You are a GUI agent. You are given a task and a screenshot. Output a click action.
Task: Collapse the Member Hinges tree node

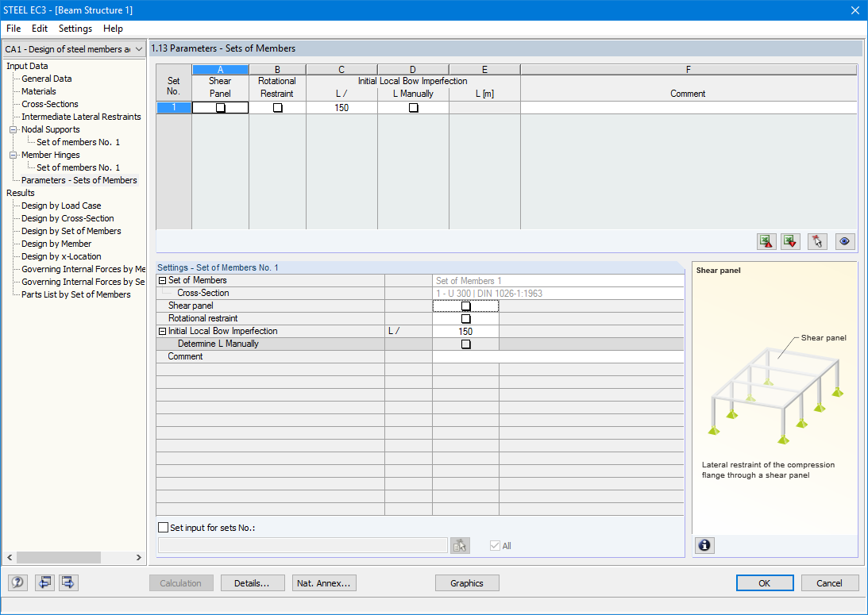pos(13,155)
